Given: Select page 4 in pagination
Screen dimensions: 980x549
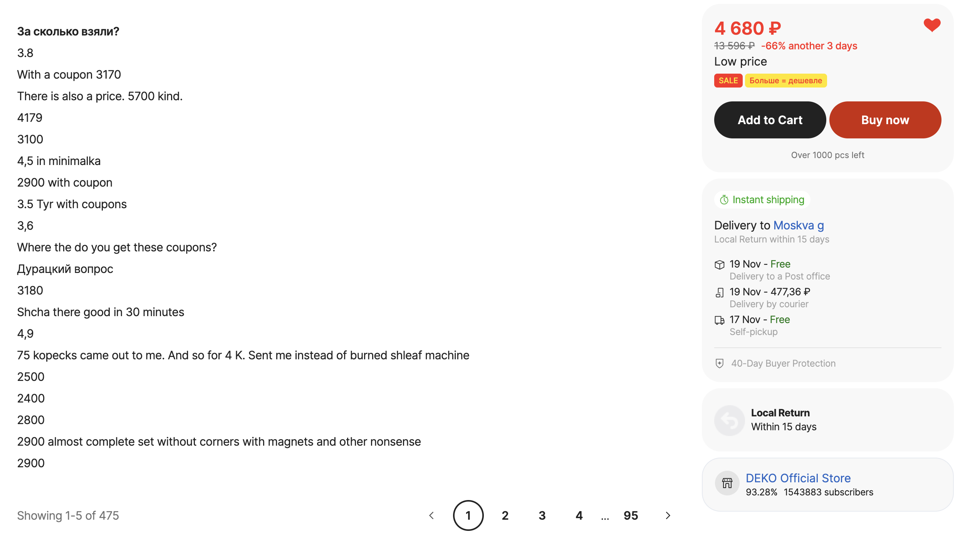Looking at the screenshot, I should coord(579,515).
